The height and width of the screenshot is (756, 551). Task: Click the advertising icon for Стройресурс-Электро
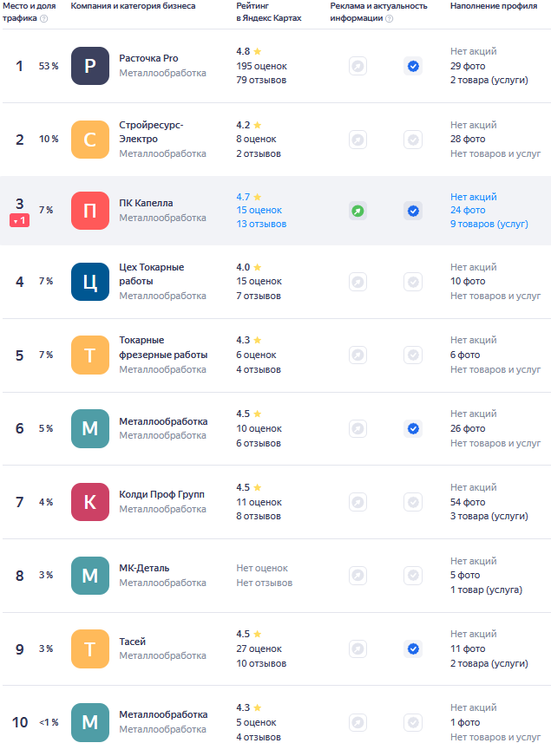tap(358, 140)
